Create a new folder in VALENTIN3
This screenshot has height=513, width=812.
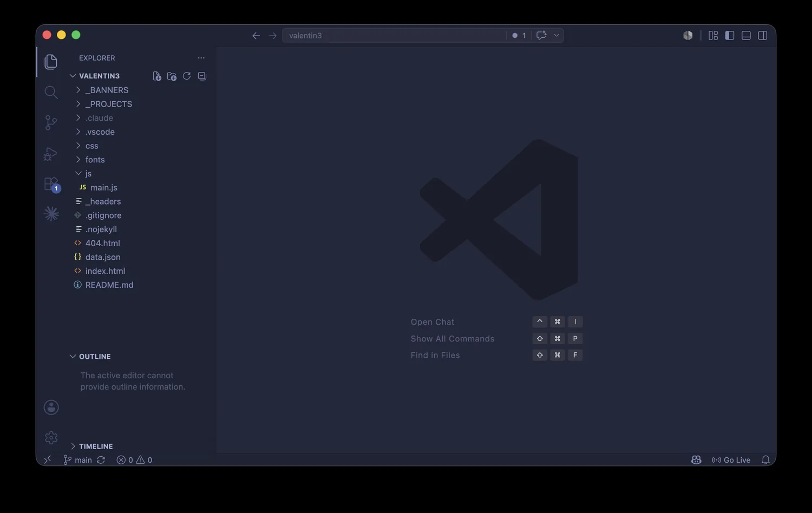pos(172,76)
